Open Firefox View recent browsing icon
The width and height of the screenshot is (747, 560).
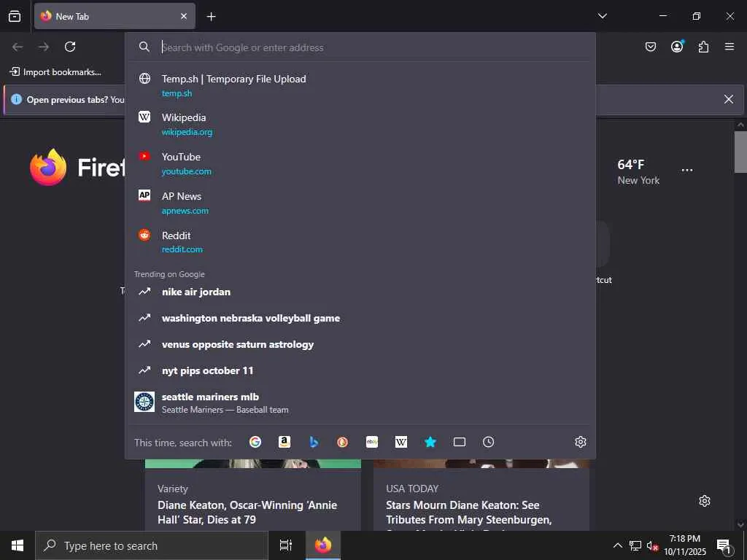point(15,16)
